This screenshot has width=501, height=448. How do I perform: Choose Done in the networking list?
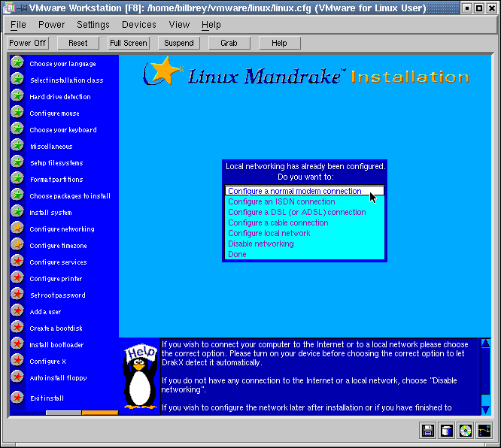pos(237,254)
